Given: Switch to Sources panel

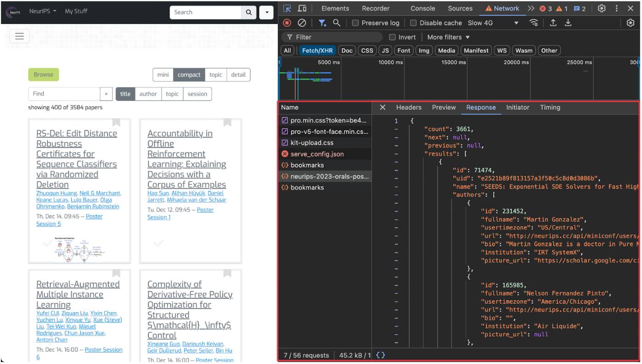Looking at the screenshot, I should [461, 8].
